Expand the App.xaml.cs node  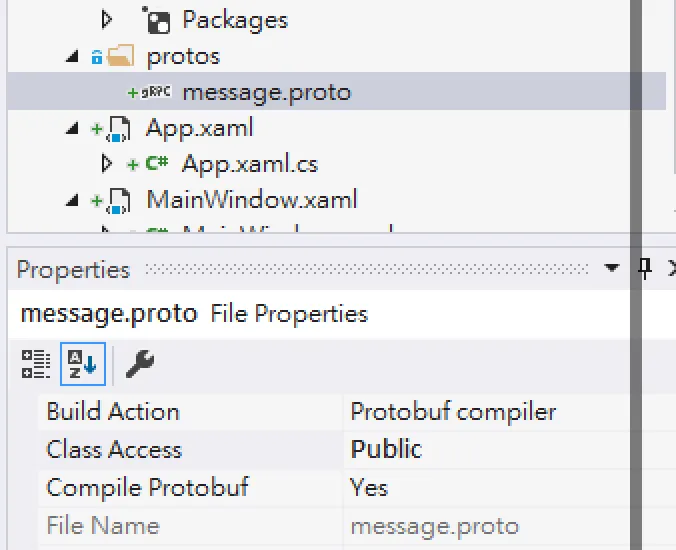(x=108, y=164)
